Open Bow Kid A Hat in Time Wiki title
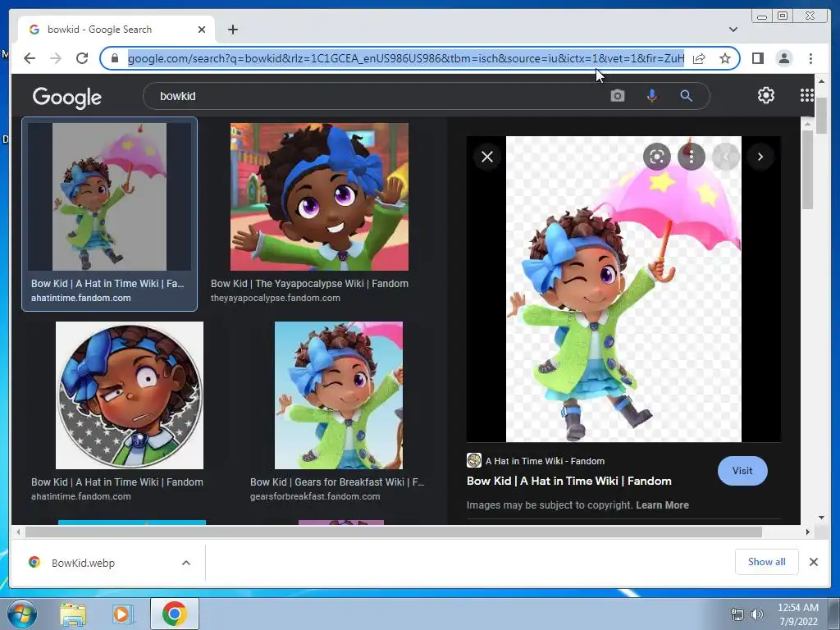 pos(569,481)
